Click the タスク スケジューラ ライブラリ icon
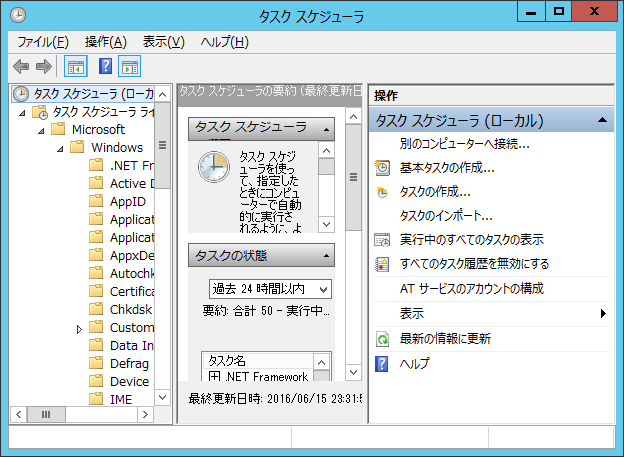Image resolution: width=624 pixels, height=457 pixels. tap(40, 112)
